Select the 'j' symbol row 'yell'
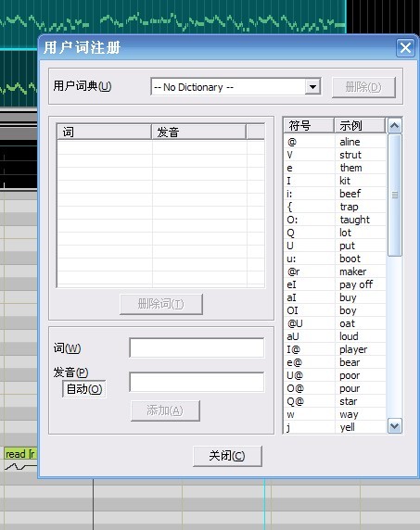This screenshot has height=530, width=420. (x=335, y=427)
